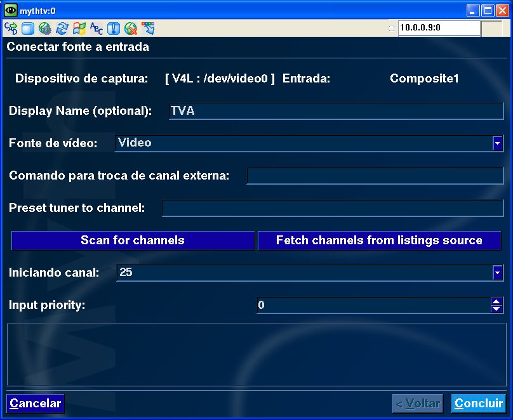The width and height of the screenshot is (513, 420).
Task: Click the Voltar back button
Action: (418, 404)
